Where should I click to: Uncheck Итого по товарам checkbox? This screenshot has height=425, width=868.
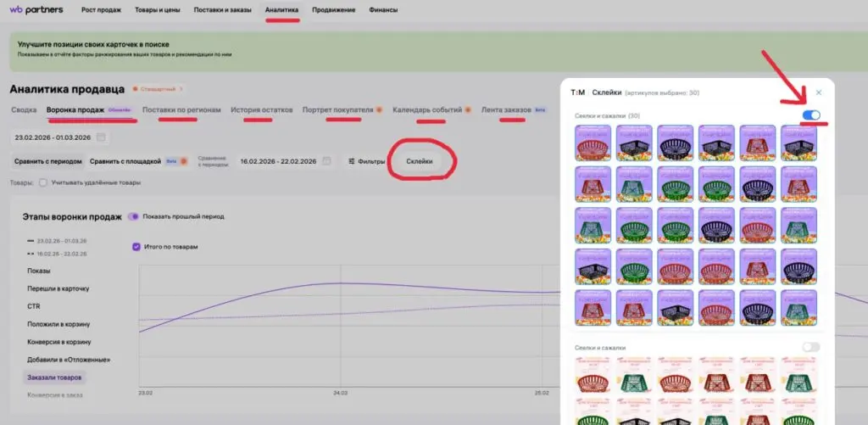136,247
